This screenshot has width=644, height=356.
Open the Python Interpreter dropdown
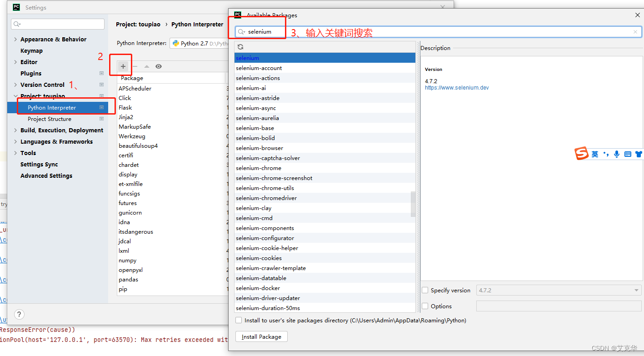[x=199, y=43]
